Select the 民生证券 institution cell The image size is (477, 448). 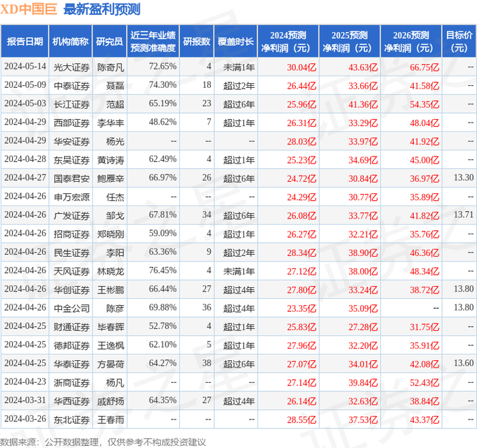pos(72,253)
